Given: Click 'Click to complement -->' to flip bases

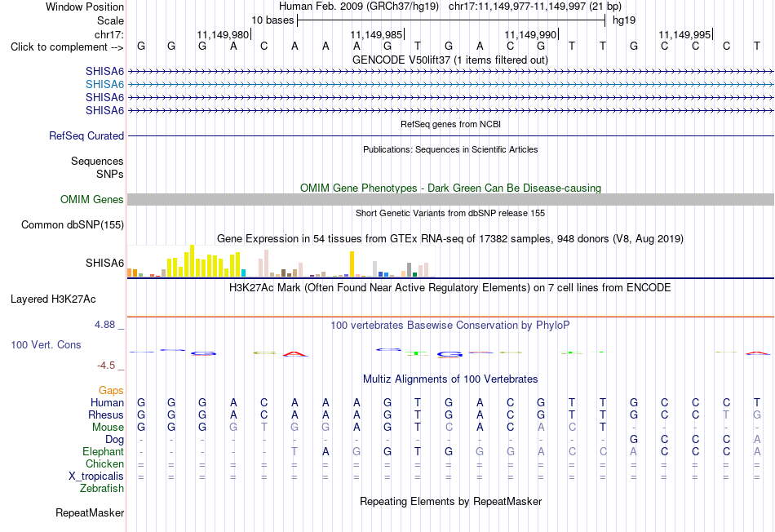Looking at the screenshot, I should (x=67, y=47).
